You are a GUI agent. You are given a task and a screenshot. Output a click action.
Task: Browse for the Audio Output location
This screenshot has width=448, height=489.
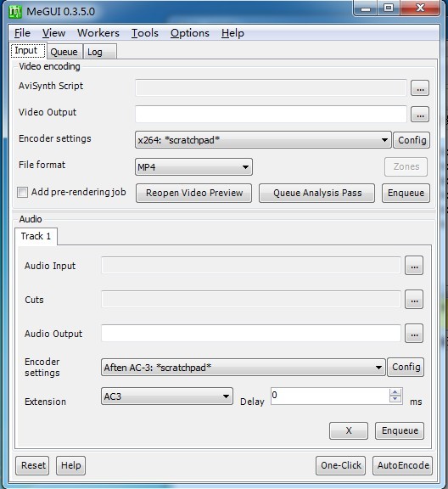(x=414, y=334)
